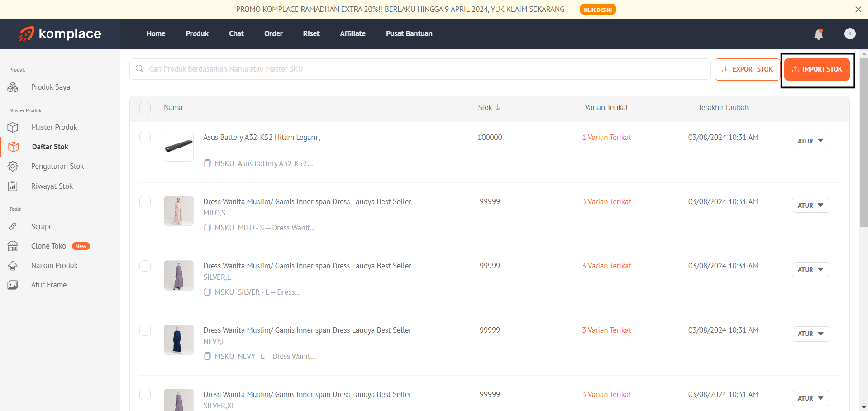Close the Ramadhan promo banner

tap(858, 9)
